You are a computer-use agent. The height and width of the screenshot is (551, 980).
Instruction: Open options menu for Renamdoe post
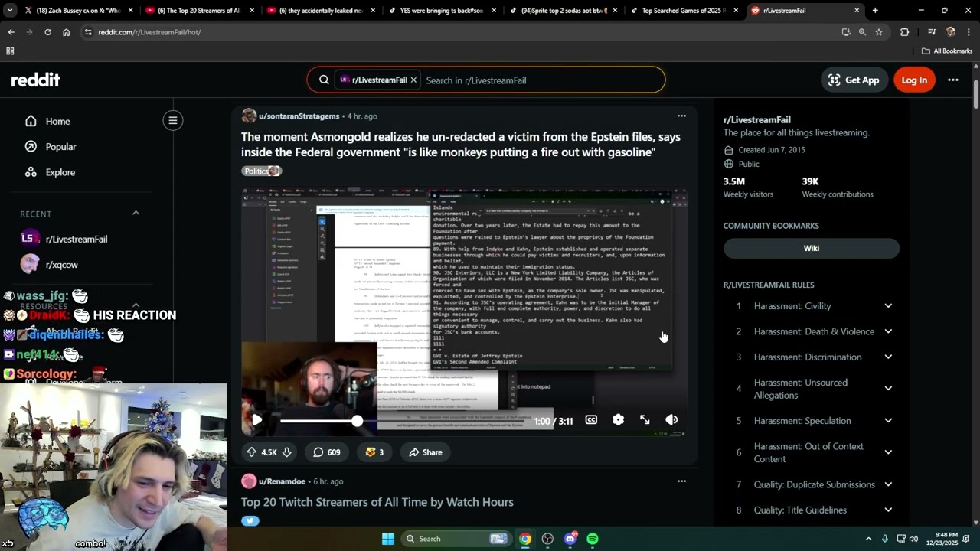pos(681,481)
